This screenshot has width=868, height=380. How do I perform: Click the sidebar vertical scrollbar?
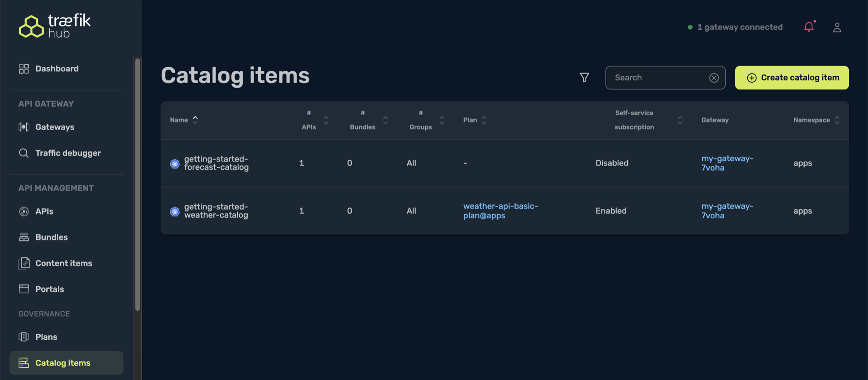point(137,184)
